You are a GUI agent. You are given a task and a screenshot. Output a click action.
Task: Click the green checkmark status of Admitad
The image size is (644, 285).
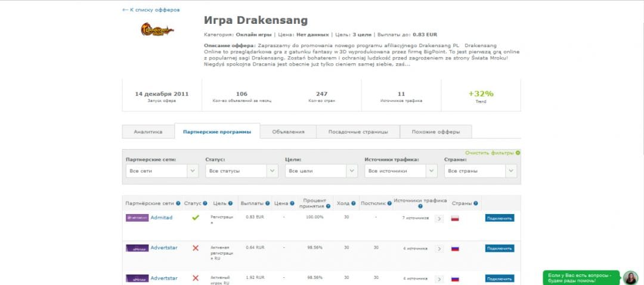(x=196, y=218)
